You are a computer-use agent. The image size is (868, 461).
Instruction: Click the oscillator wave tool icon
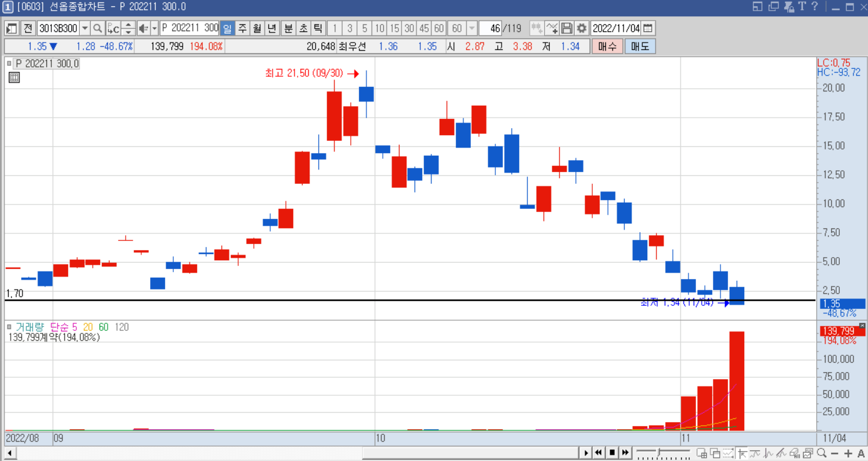[769, 453]
